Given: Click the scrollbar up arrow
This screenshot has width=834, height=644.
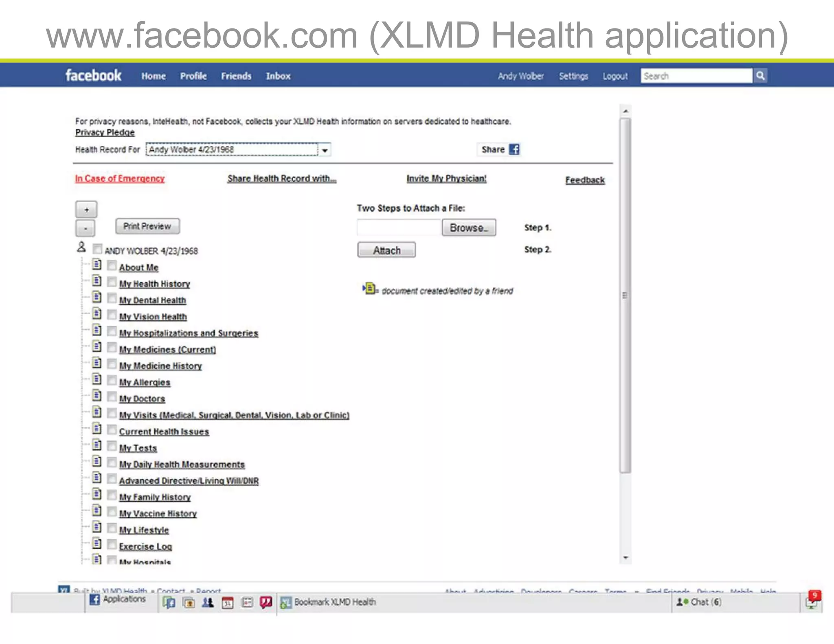Looking at the screenshot, I should 625,111.
